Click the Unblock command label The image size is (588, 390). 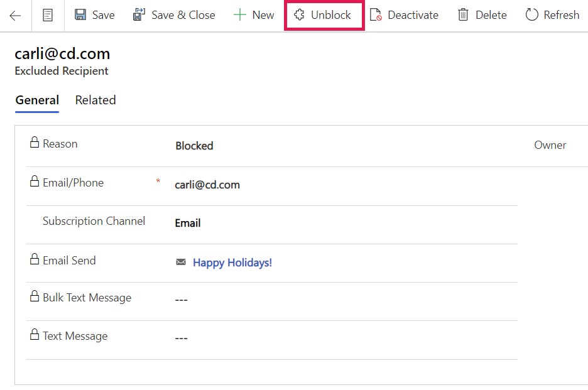tap(331, 15)
